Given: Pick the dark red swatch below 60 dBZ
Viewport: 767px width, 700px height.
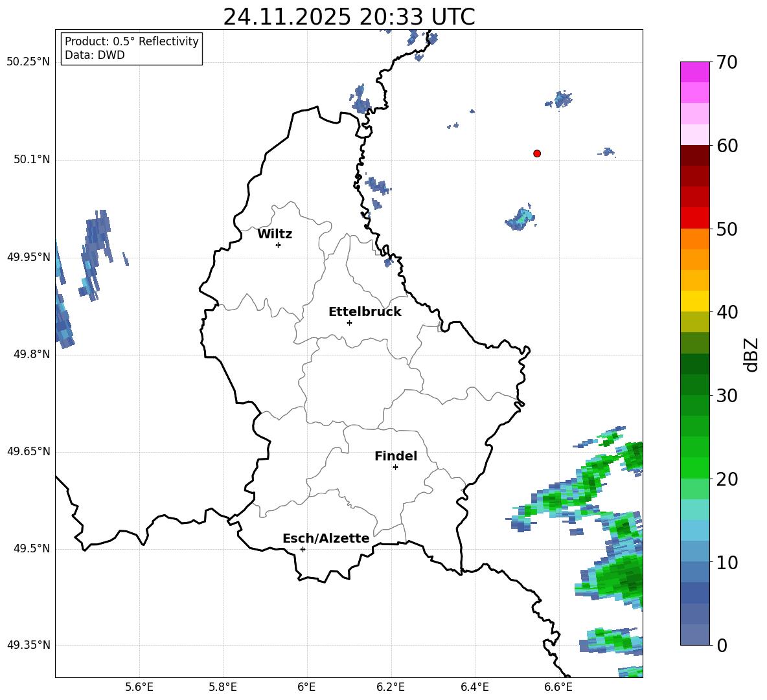Looking at the screenshot, I should pos(694,155).
